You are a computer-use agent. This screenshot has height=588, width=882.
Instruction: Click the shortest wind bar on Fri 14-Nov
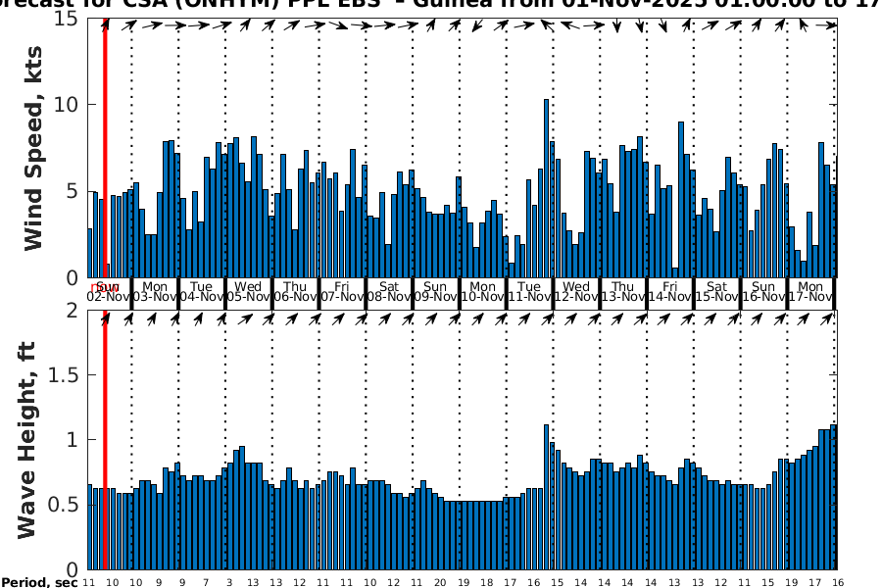pyautogui.click(x=675, y=271)
